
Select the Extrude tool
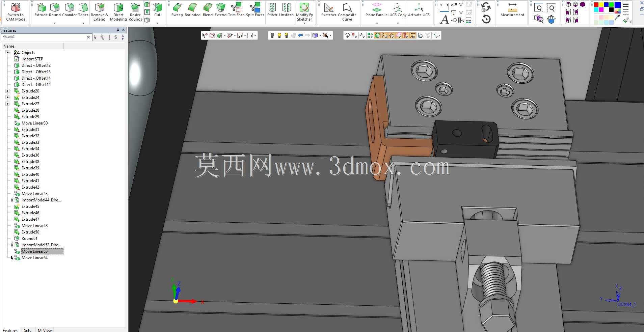pyautogui.click(x=41, y=10)
